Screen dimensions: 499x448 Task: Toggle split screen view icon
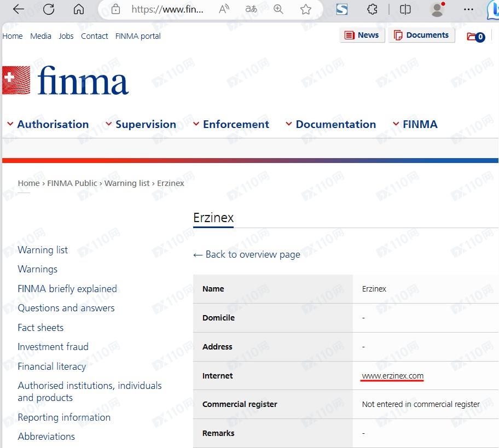[x=405, y=9]
